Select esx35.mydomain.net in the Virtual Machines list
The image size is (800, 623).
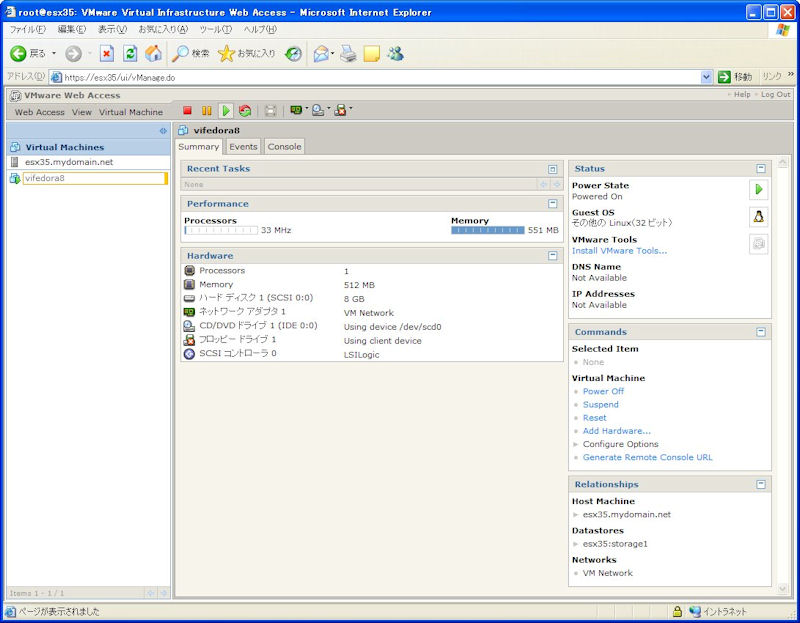tap(69, 162)
